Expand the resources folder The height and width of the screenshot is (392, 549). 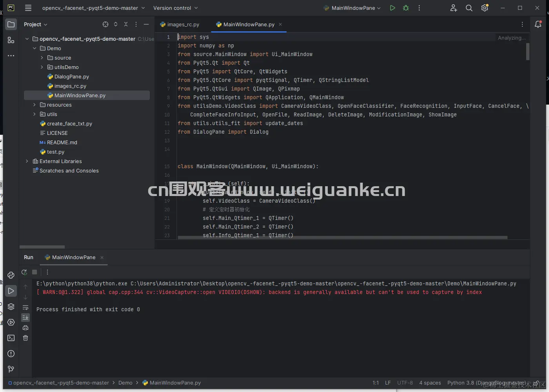[35, 105]
